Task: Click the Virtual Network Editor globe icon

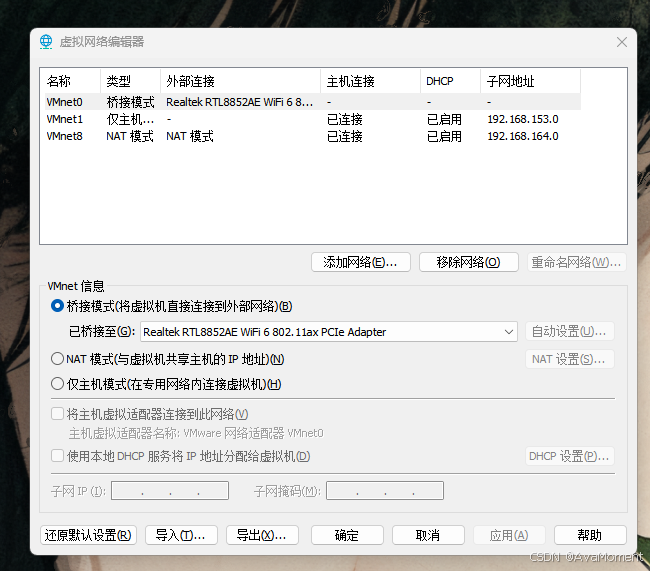Action: 46,42
